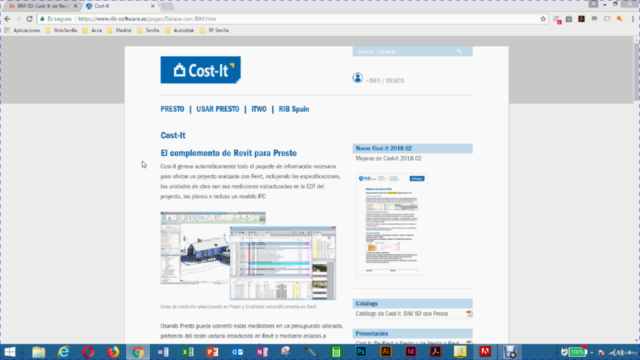Go to PRESTO menu link
The width and height of the screenshot is (640, 360).
[172, 109]
